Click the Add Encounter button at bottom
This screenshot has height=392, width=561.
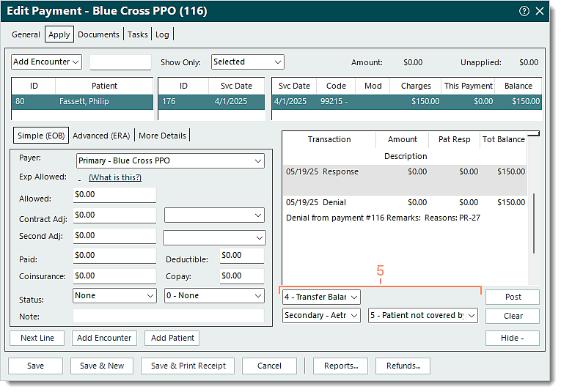[x=104, y=338]
